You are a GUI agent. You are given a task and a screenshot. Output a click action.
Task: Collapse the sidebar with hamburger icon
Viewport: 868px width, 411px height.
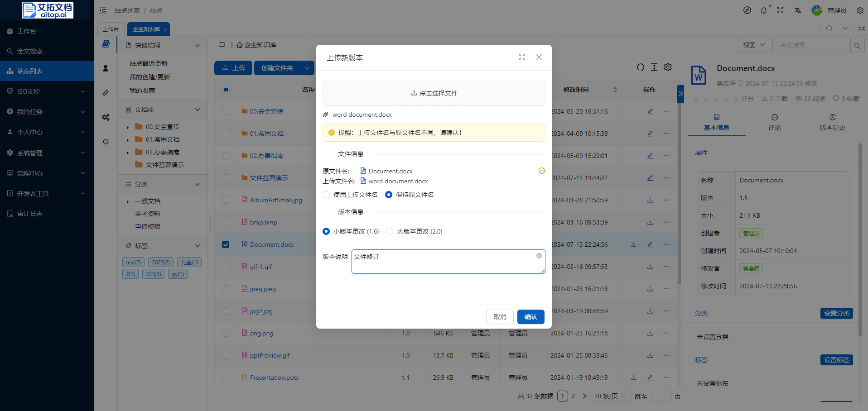[103, 10]
